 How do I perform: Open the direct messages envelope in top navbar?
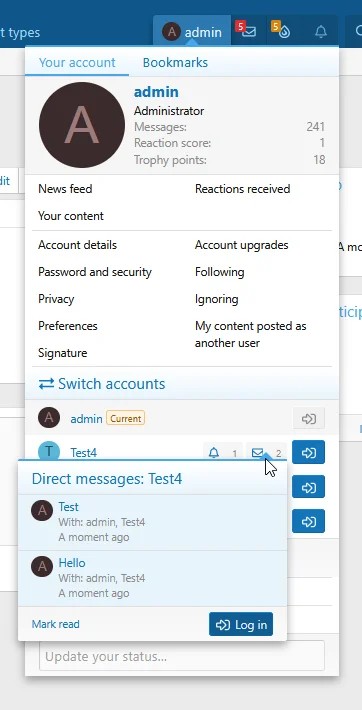tap(249, 31)
